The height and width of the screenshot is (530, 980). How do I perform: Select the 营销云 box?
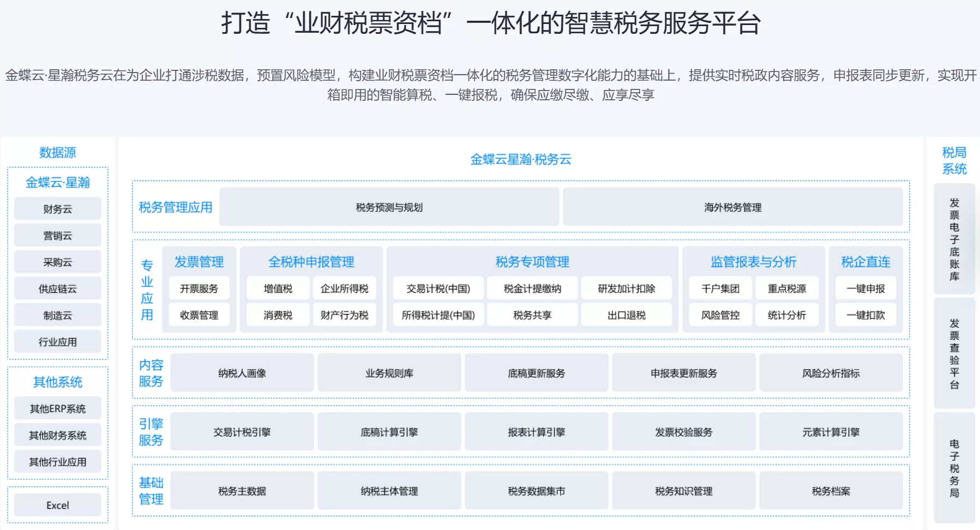click(x=58, y=236)
